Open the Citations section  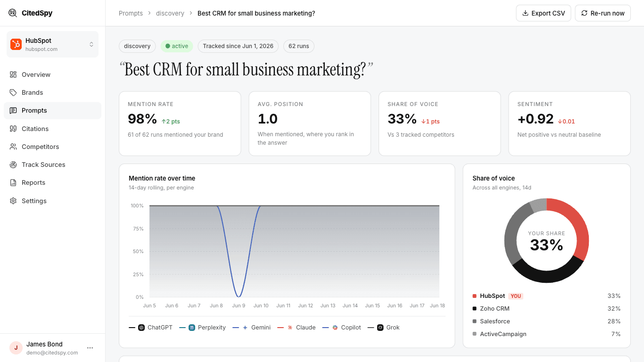click(52, 129)
